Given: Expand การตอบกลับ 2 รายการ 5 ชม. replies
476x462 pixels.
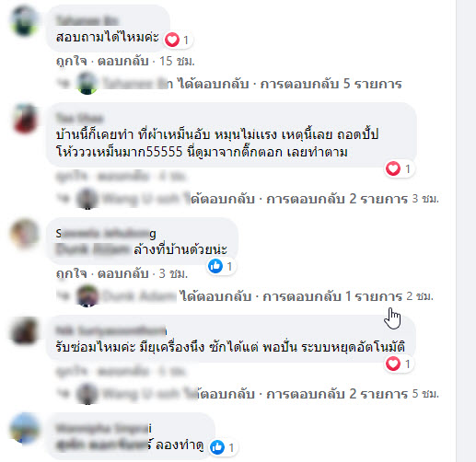Looking at the screenshot, I should [337, 394].
